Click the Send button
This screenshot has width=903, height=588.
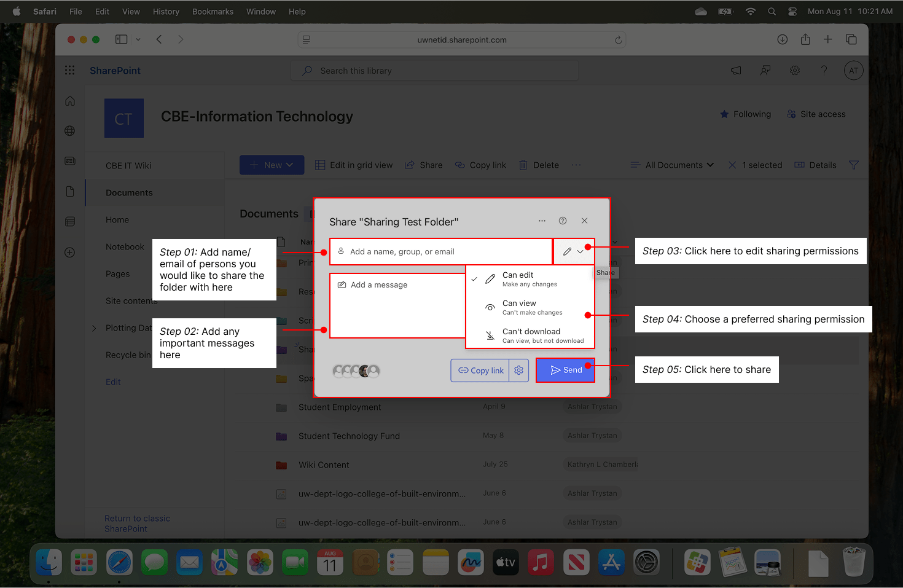click(565, 370)
